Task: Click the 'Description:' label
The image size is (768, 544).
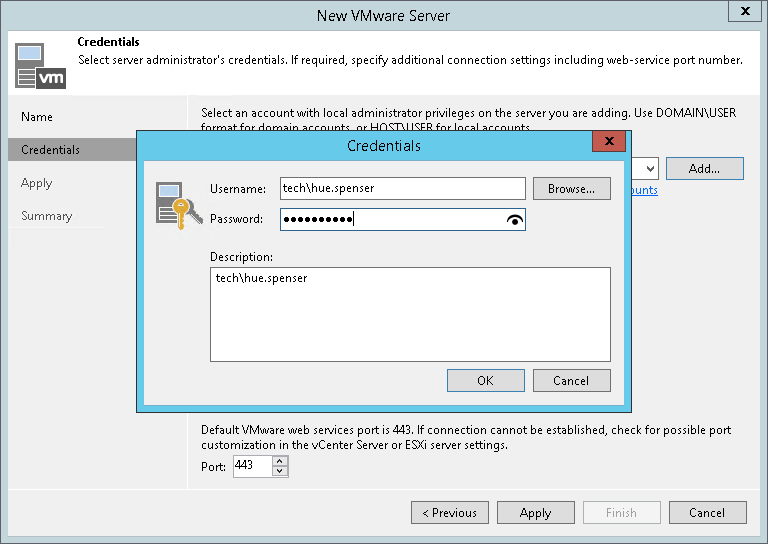Action: click(x=241, y=257)
